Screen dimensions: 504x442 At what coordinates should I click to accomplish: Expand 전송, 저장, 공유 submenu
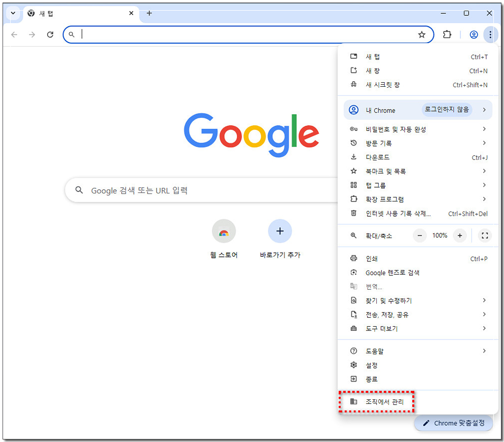(x=418, y=315)
